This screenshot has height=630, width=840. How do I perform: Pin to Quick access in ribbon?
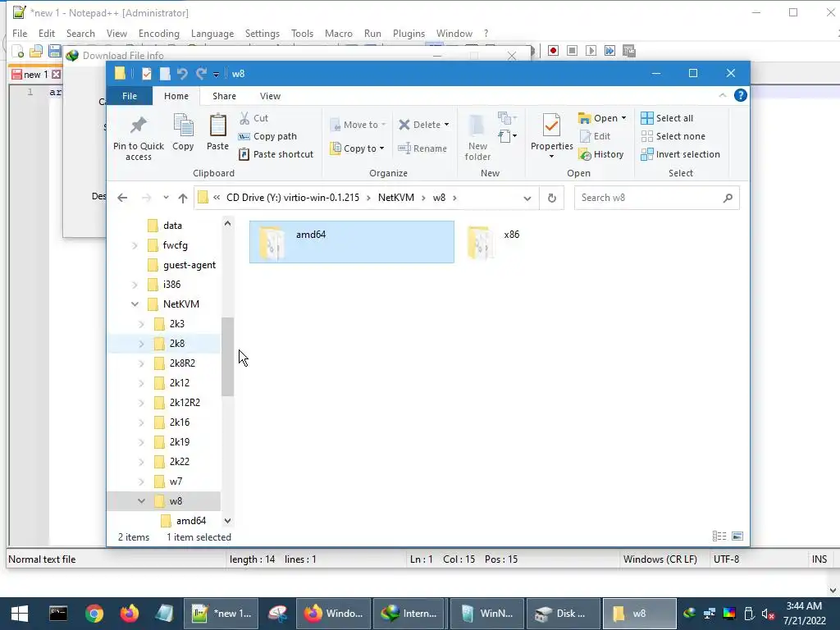point(138,138)
